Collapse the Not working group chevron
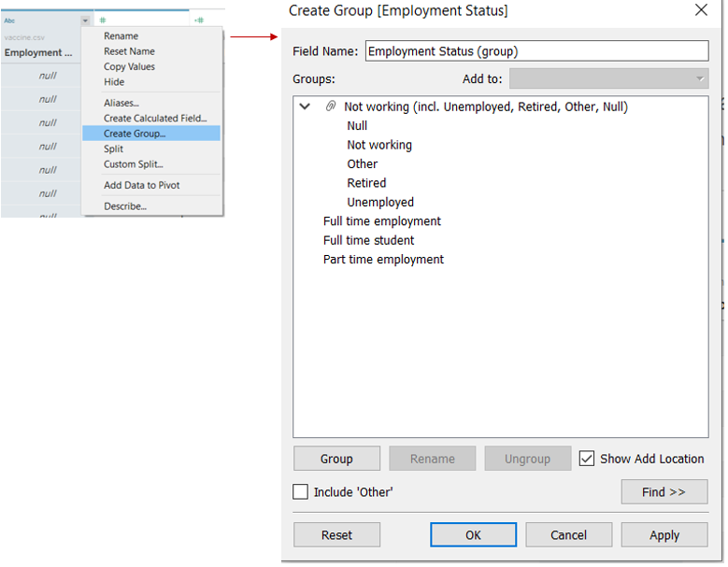This screenshot has width=728, height=567. (305, 107)
